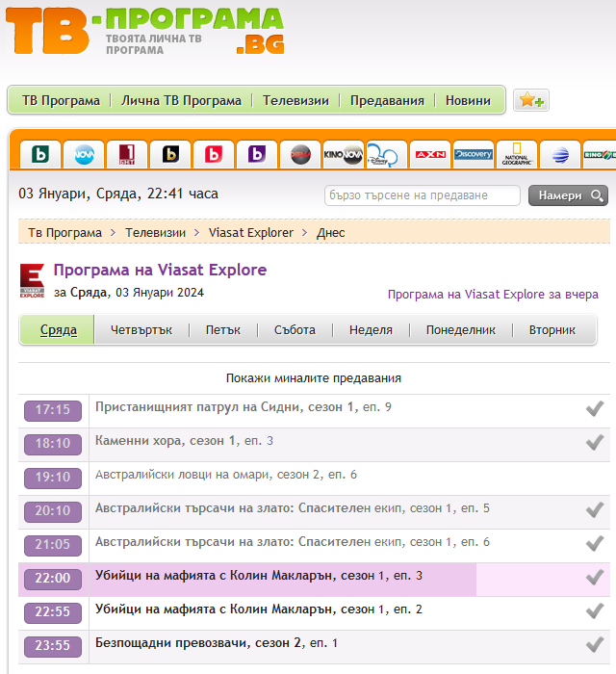Open Австралийски търсачи на злато еп. 6
The height and width of the screenshot is (674, 616).
292,541
